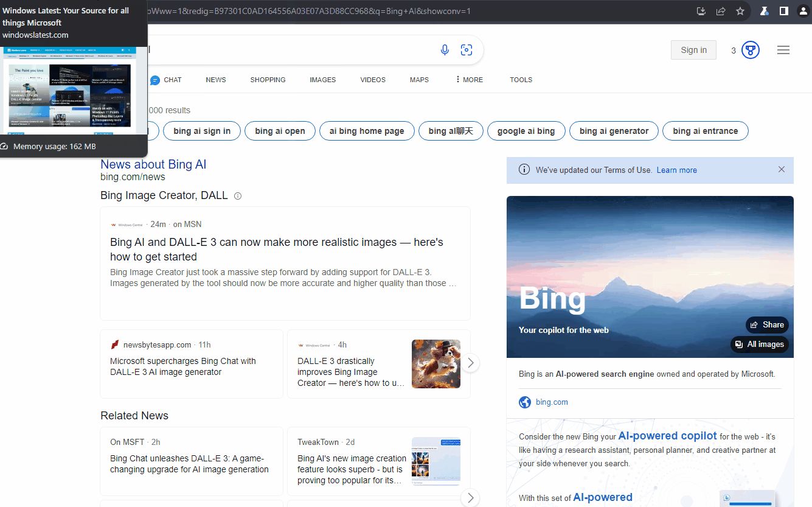Click info icon beside Bing Image Creator heading
The image size is (812, 507).
point(238,196)
